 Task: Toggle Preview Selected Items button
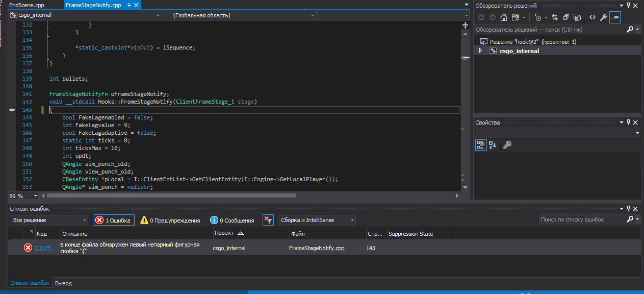615,17
